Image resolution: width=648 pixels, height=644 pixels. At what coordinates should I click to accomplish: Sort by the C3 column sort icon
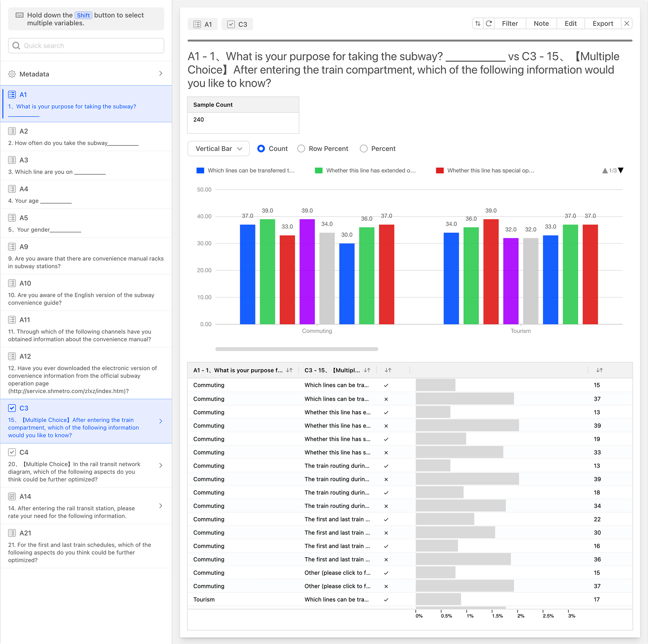point(367,370)
